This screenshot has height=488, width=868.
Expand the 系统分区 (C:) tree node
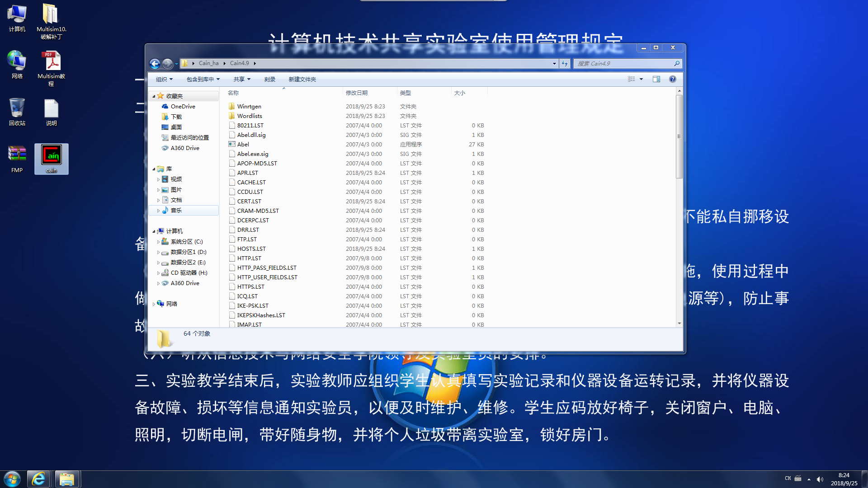[x=158, y=242]
